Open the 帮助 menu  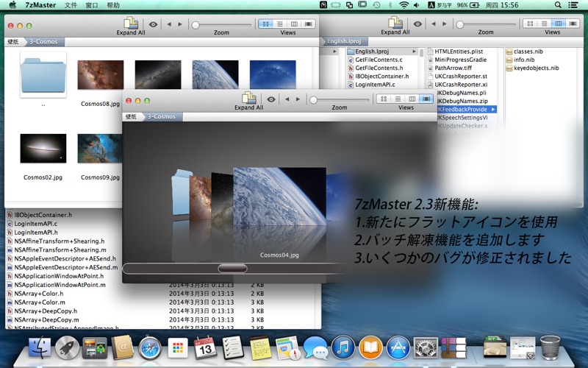(x=113, y=5)
